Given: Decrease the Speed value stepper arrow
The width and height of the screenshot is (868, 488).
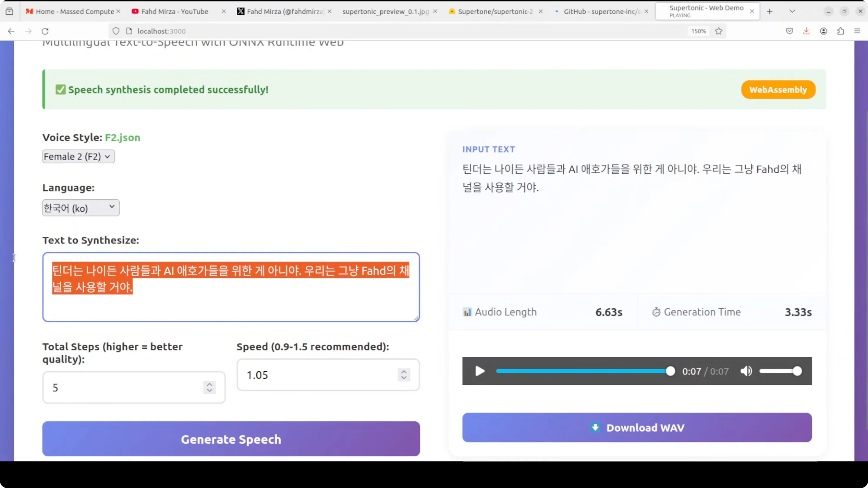Looking at the screenshot, I should click(404, 378).
